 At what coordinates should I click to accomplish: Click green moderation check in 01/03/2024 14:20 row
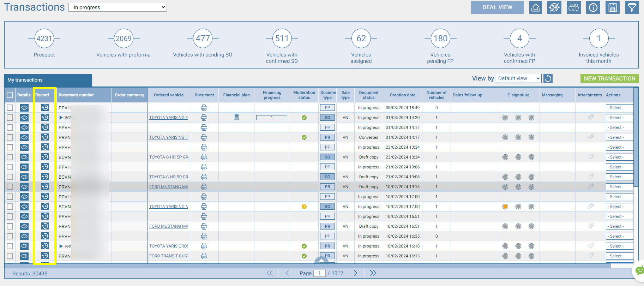pos(304,118)
